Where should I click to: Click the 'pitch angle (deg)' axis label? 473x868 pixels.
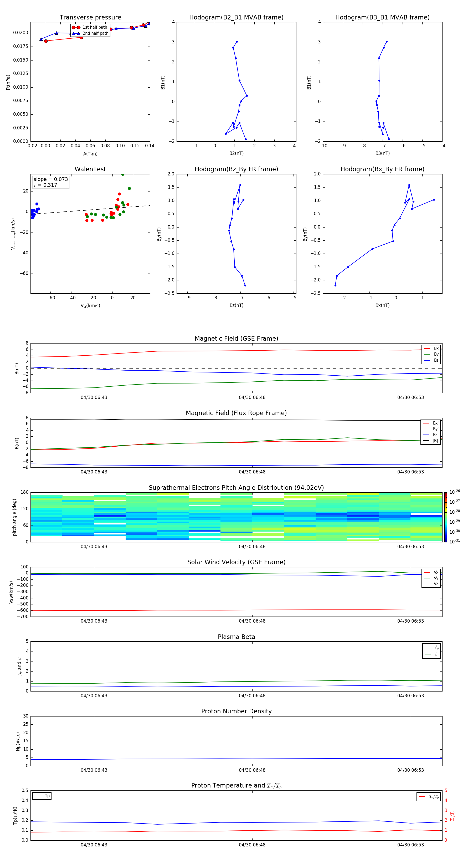click(x=14, y=517)
